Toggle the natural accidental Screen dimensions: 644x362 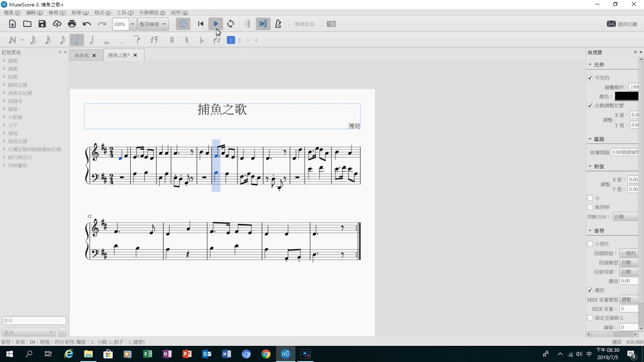[187, 40]
